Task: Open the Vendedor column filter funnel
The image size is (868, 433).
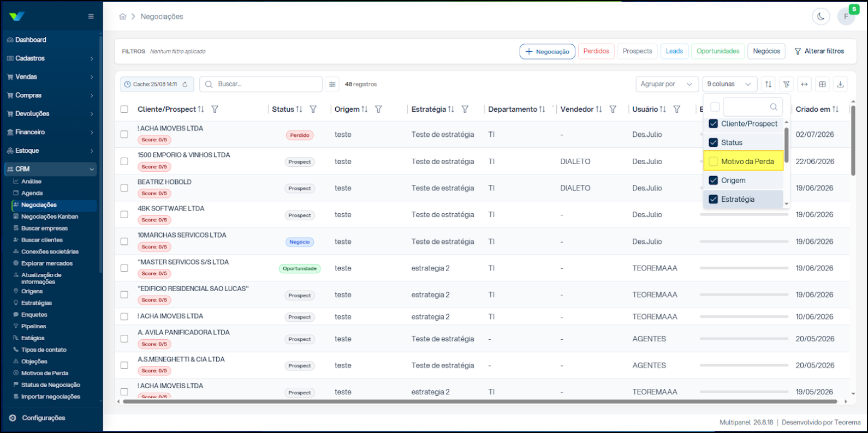Action: [613, 109]
